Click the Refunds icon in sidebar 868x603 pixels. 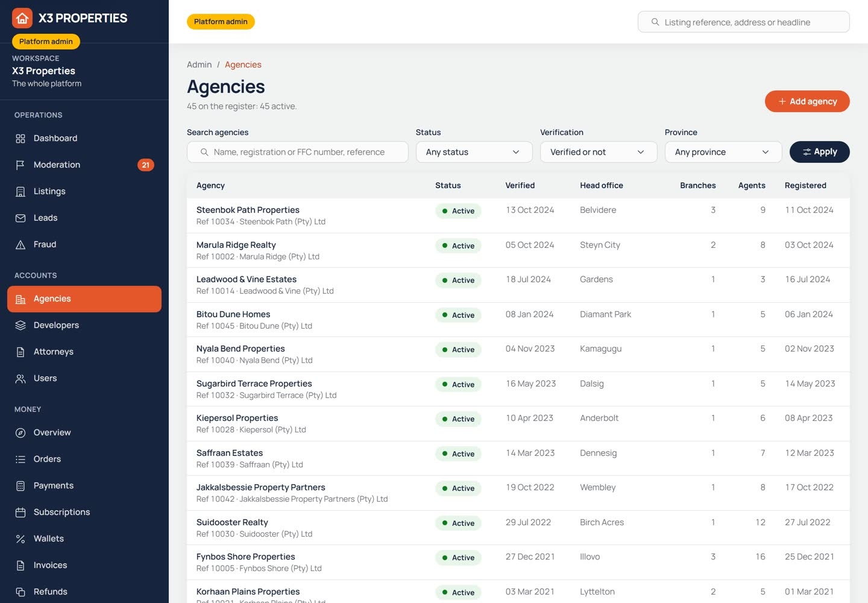click(x=20, y=592)
